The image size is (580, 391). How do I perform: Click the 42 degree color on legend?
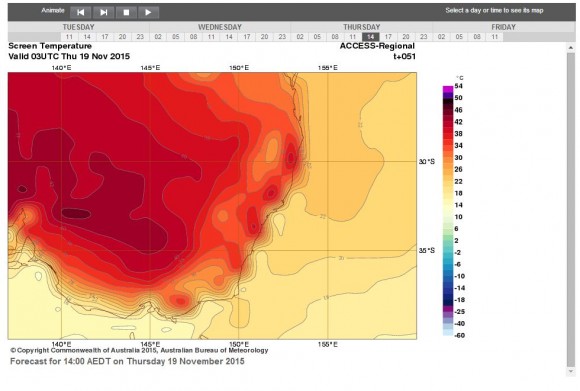click(448, 122)
